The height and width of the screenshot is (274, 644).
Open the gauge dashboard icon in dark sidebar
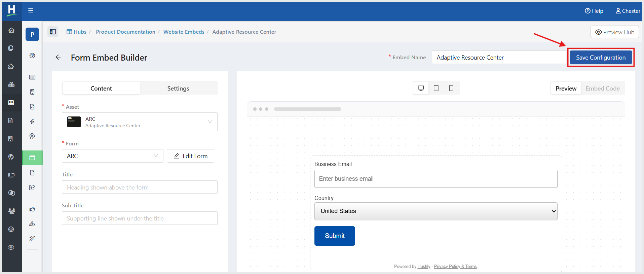[11, 229]
